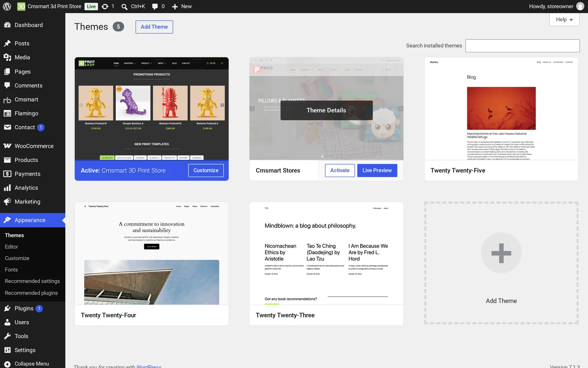Click the Theme Details overlay
Image resolution: width=588 pixels, height=368 pixels.
326,110
